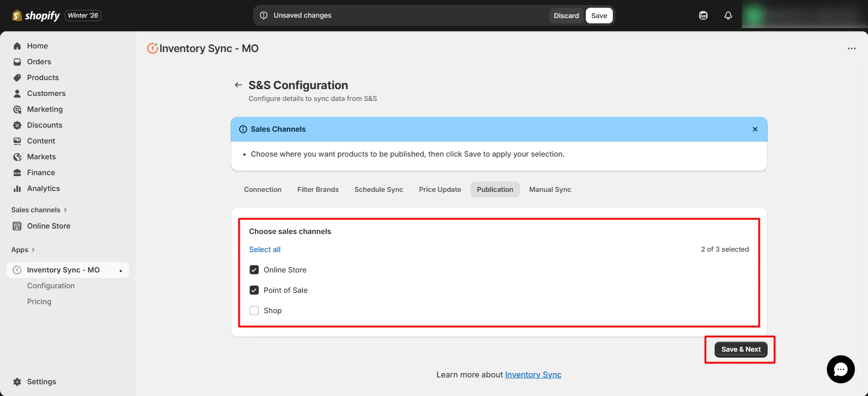The image size is (868, 396).
Task: Select the Publication tab
Action: [x=495, y=190]
